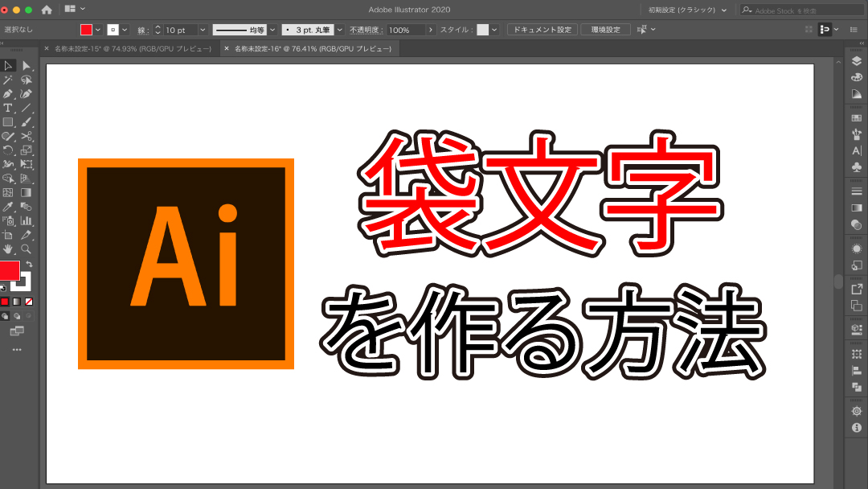Expand opacity 100% arrow
Viewport: 868px width, 489px height.
(431, 30)
